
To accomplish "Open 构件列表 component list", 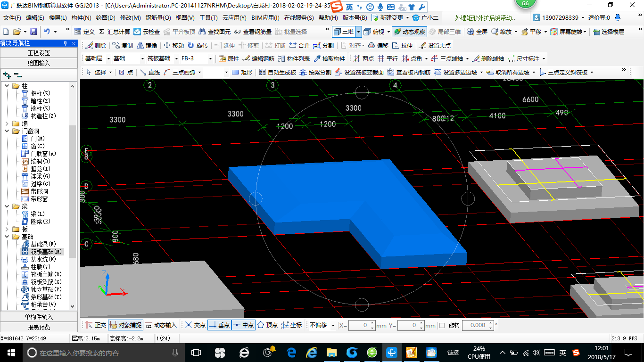I will [294, 59].
